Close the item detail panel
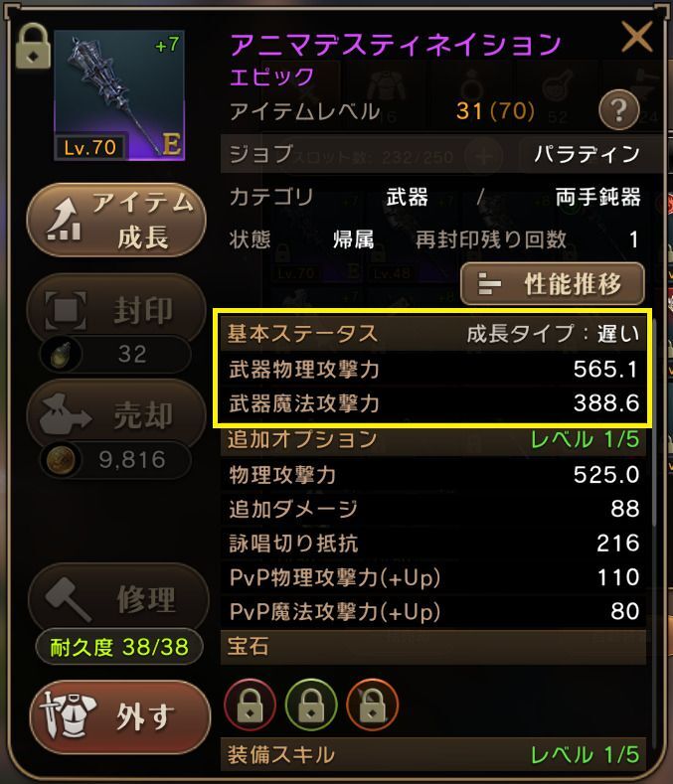Image resolution: width=673 pixels, height=784 pixels. click(x=636, y=37)
